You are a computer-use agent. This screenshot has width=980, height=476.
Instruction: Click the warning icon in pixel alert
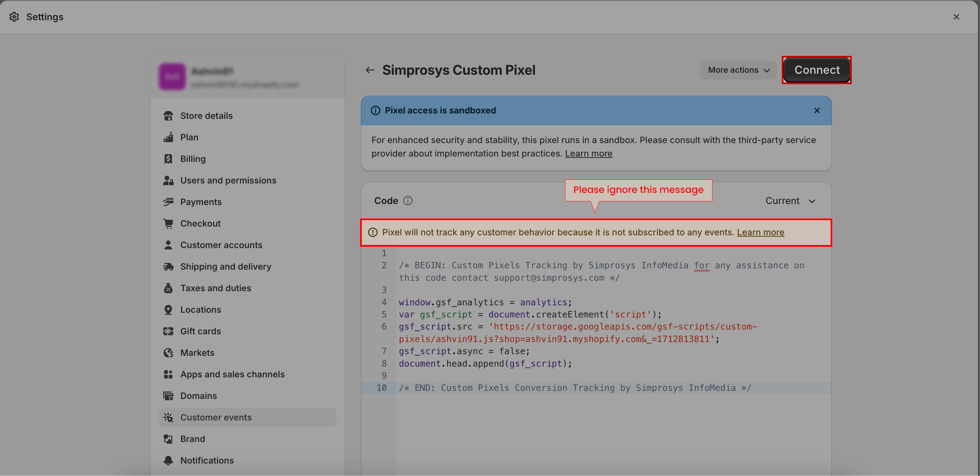pos(373,232)
